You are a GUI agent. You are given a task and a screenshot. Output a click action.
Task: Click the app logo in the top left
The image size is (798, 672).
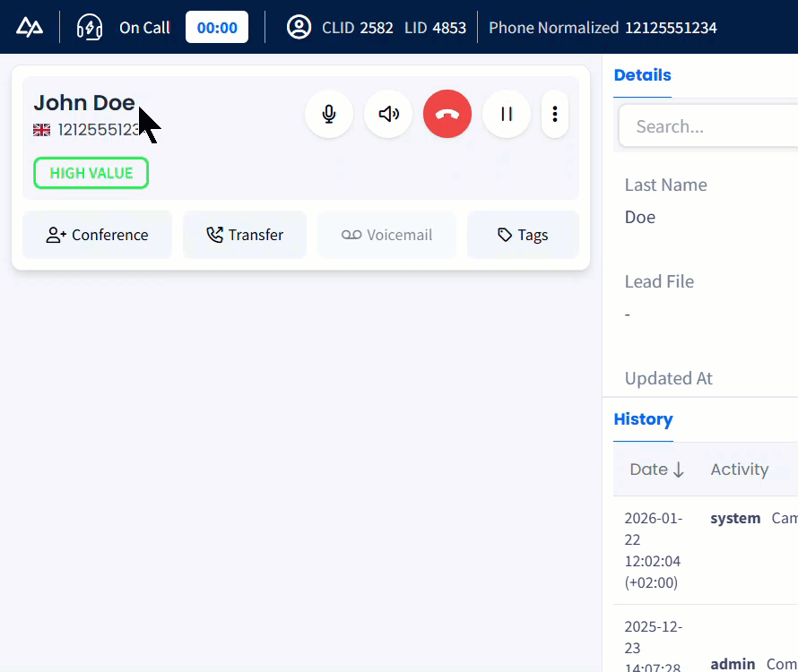point(30,27)
